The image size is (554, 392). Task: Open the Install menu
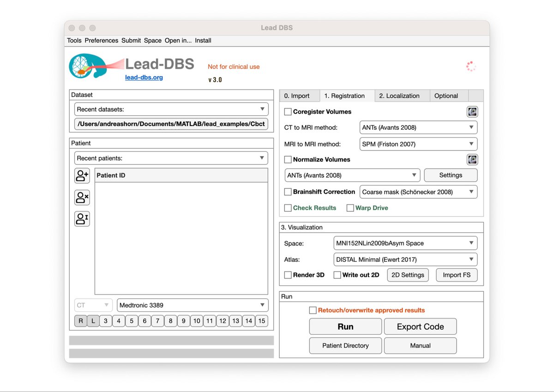(x=203, y=41)
